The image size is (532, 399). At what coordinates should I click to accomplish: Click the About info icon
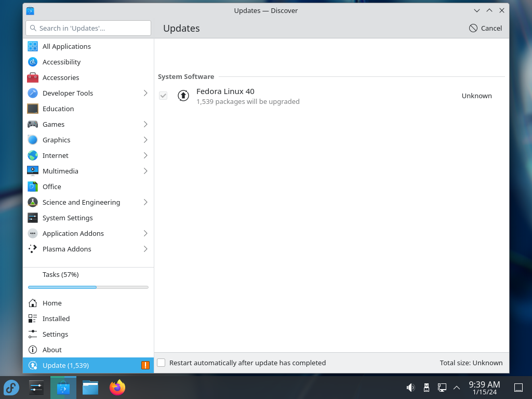click(x=33, y=350)
